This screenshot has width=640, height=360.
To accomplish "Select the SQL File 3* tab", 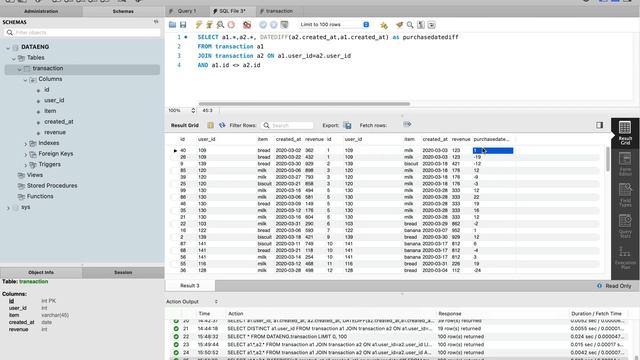I will [232, 11].
